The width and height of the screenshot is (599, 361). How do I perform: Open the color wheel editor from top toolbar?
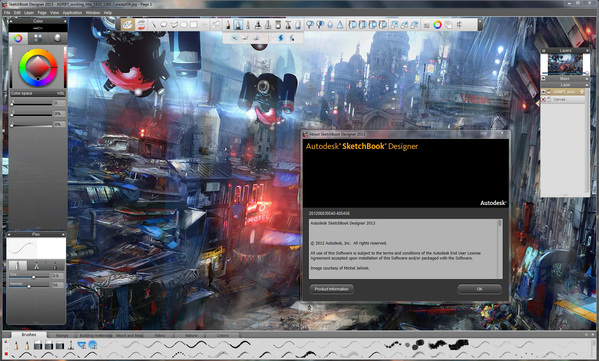point(437,25)
